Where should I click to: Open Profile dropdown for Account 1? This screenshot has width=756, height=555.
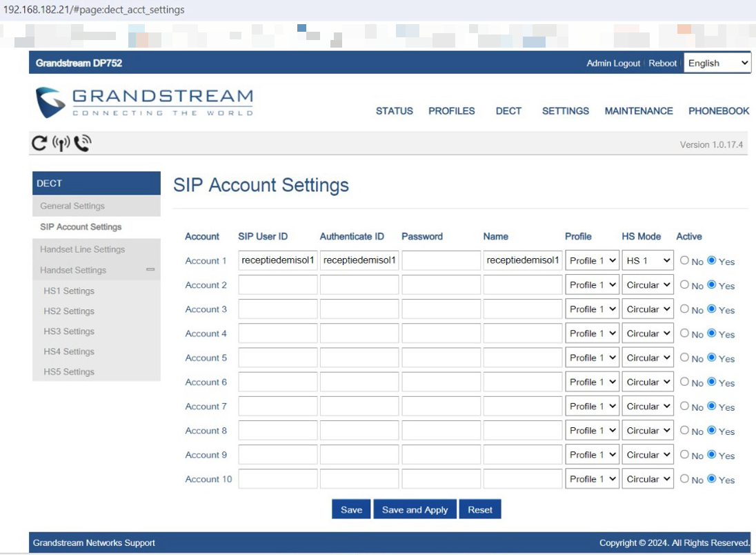click(x=592, y=261)
